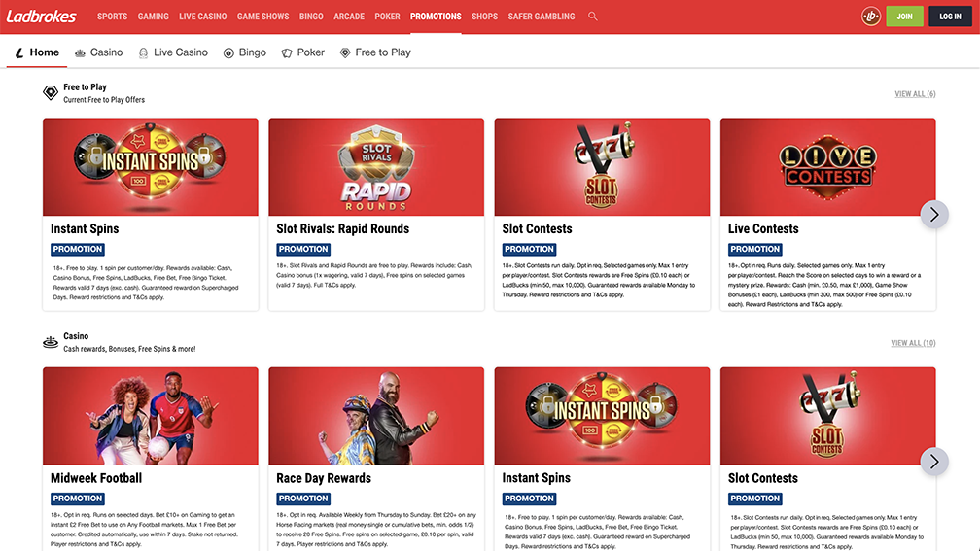Click Slot Contests title in Casino row
The image size is (980, 551).
pos(763,478)
